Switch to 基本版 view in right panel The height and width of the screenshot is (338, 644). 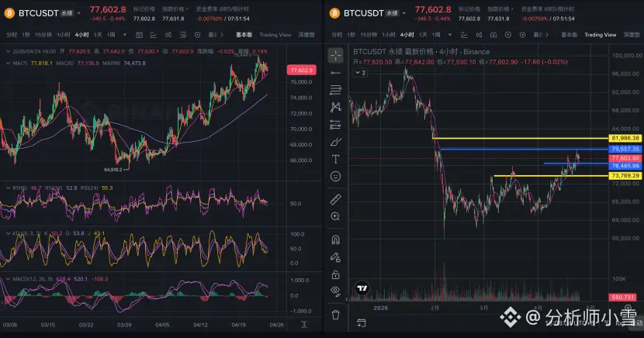click(570, 35)
